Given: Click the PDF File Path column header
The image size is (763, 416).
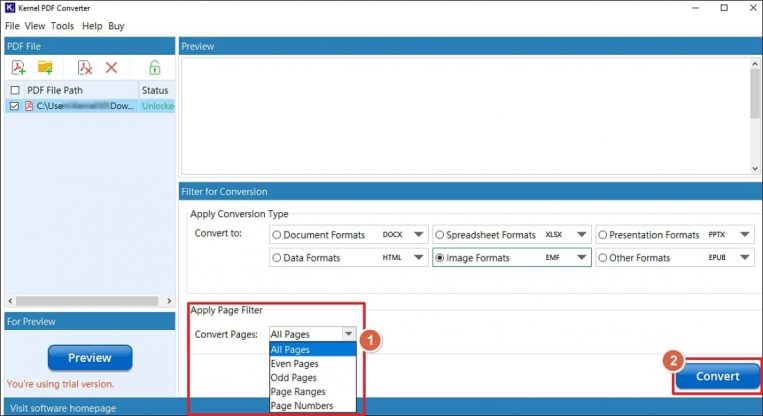Looking at the screenshot, I should (x=55, y=90).
